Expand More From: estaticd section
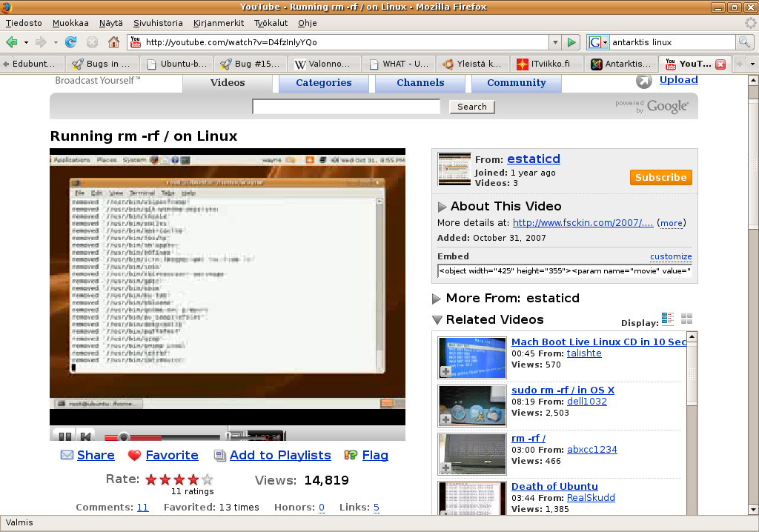Viewport: 759px width, 532px height. click(437, 299)
